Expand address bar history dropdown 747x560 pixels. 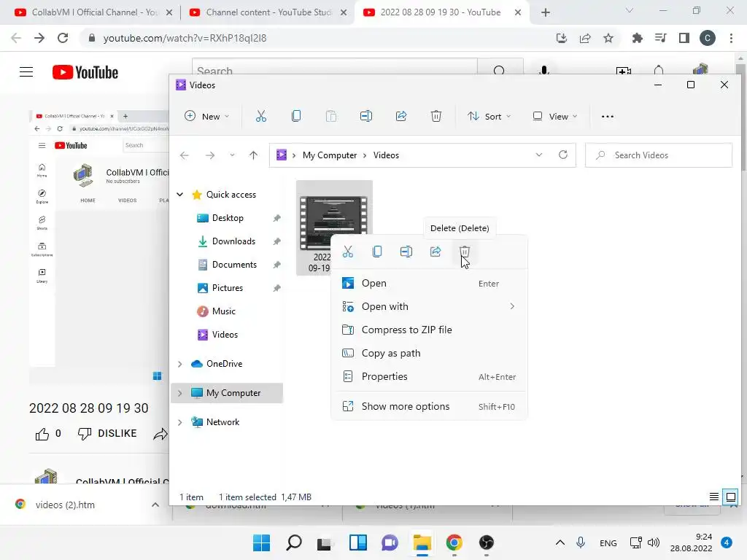point(539,155)
